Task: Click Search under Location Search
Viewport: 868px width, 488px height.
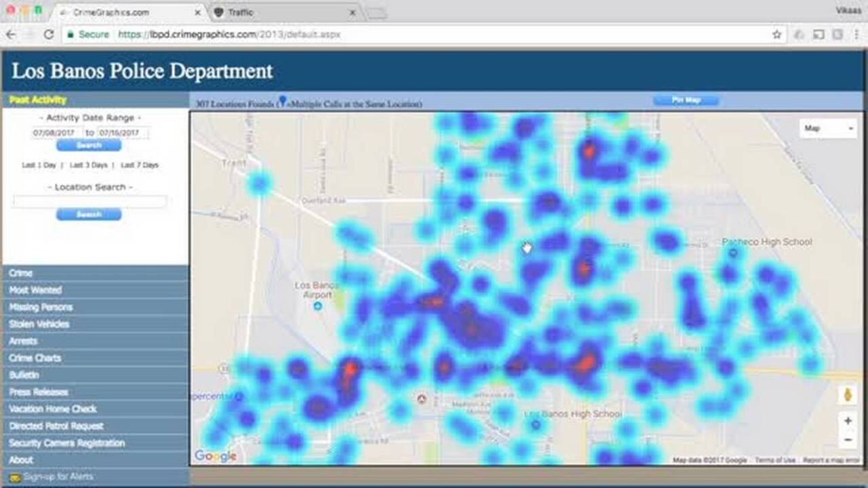Action: coord(89,214)
